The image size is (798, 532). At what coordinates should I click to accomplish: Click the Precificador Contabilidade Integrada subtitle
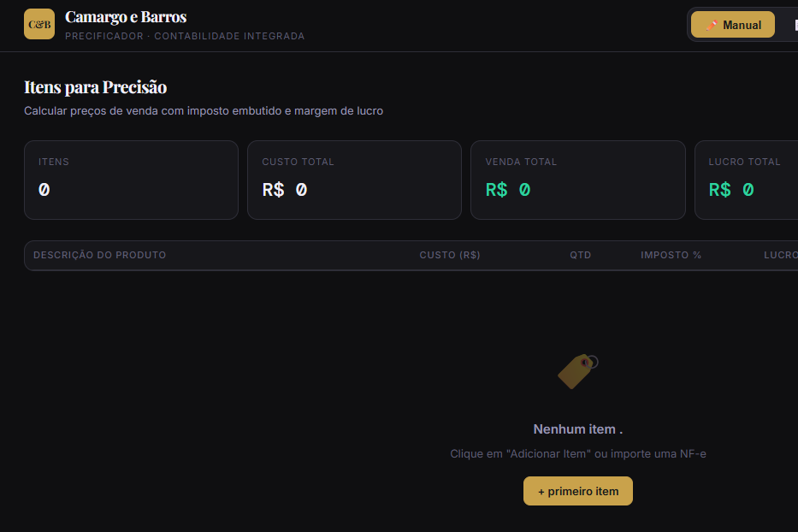point(185,36)
